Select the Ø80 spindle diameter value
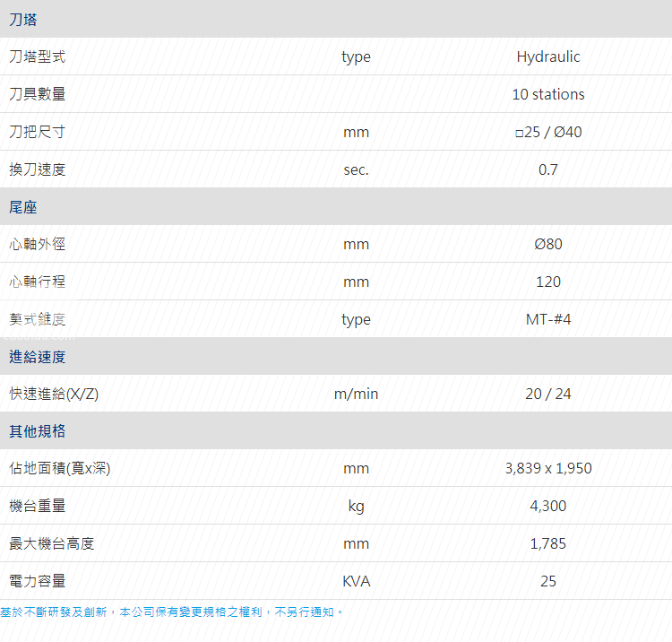This screenshot has height=642, width=672. point(547,244)
